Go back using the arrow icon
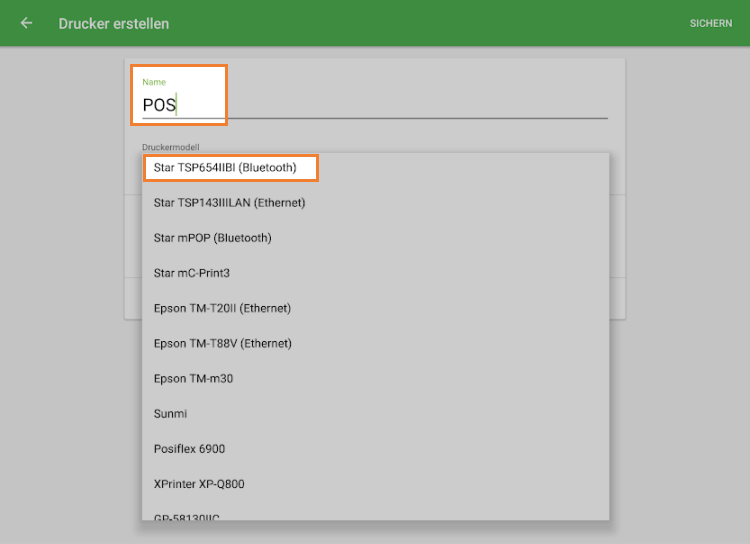 click(26, 23)
